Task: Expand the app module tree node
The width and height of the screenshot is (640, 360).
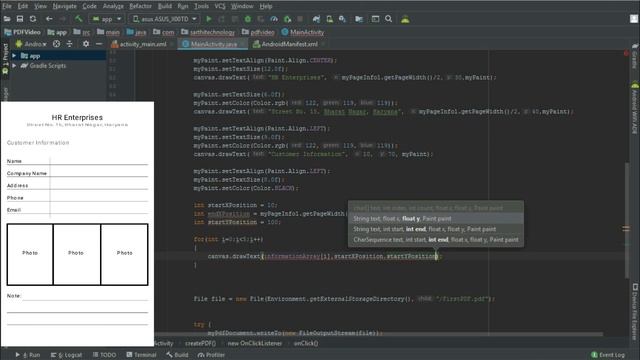Action: coord(14,56)
